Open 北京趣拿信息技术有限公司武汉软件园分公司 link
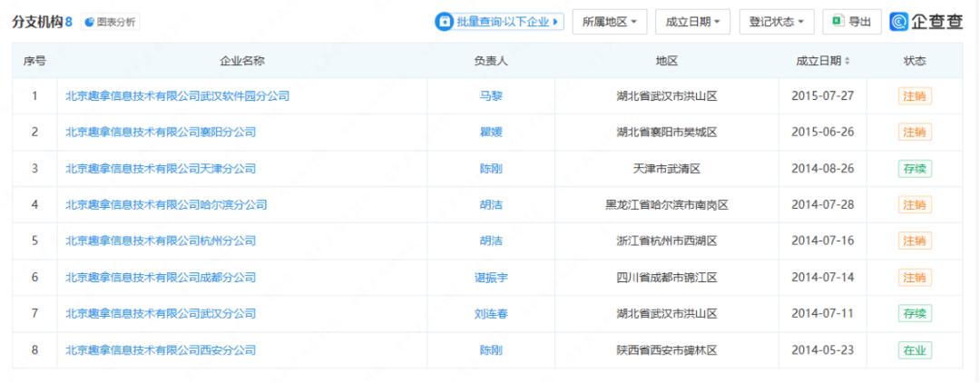Screen dimensions: 980x383 178,96
